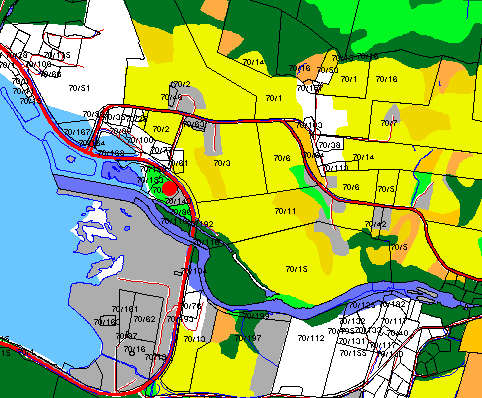Click the 70/104 label by the road
482x398 pixels.
coord(194,271)
